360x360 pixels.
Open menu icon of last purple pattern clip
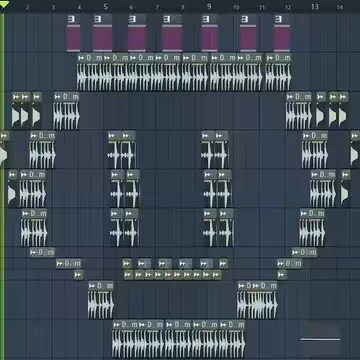coord(279,19)
